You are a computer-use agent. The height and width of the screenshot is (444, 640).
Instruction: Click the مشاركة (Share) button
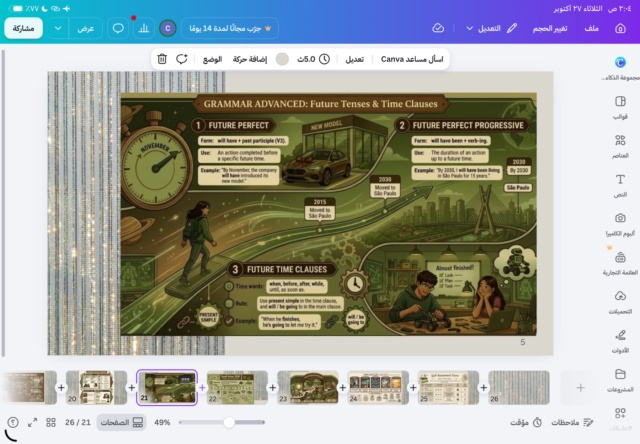[x=23, y=28]
